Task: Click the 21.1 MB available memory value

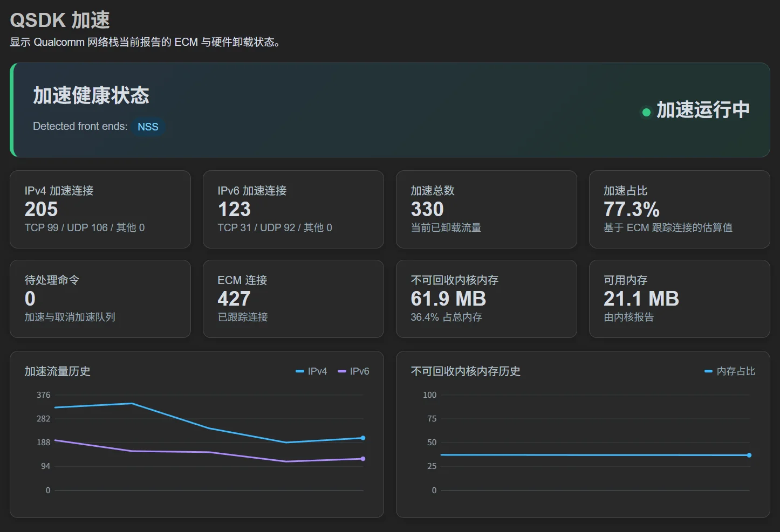Action: tap(641, 299)
